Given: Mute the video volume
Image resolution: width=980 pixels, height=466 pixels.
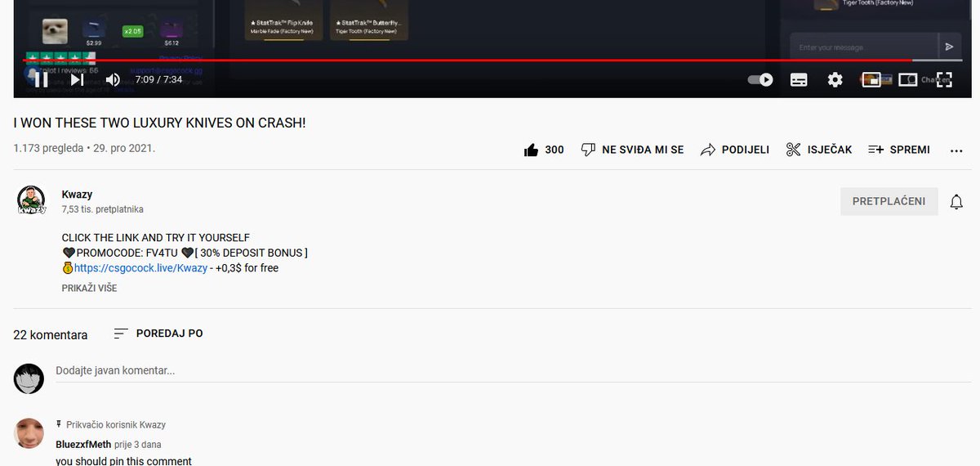Looking at the screenshot, I should pyautogui.click(x=113, y=79).
